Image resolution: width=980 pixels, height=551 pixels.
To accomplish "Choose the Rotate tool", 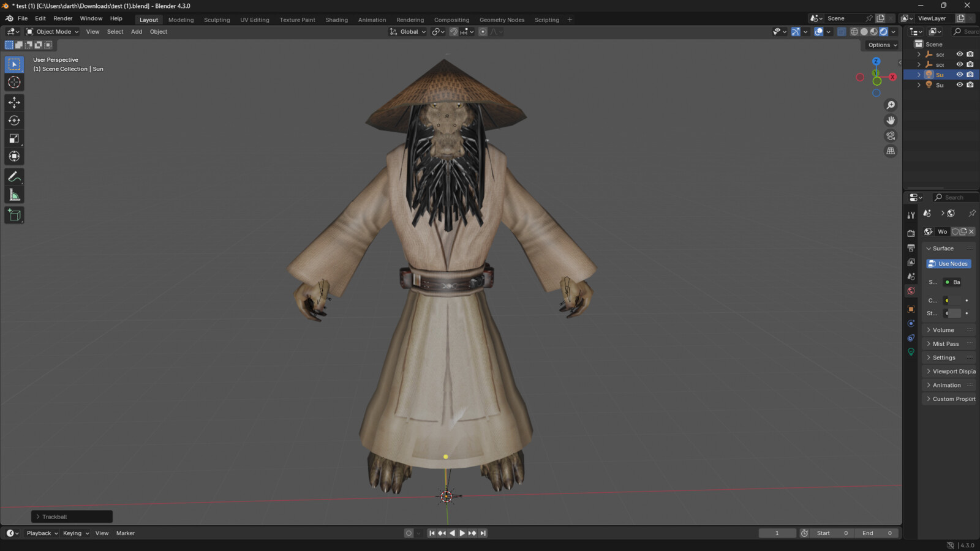I will click(14, 121).
